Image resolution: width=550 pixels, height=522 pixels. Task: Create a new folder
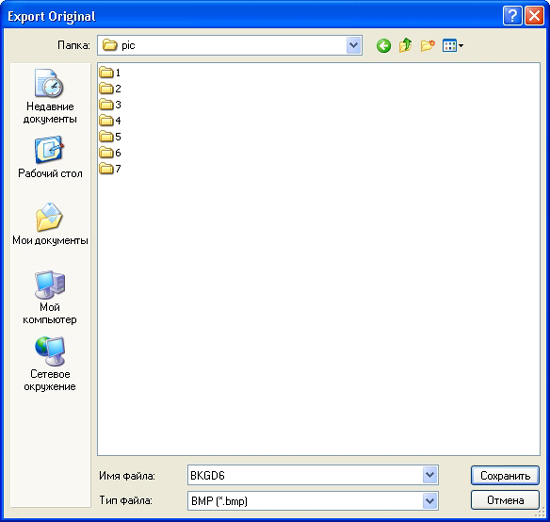click(428, 45)
